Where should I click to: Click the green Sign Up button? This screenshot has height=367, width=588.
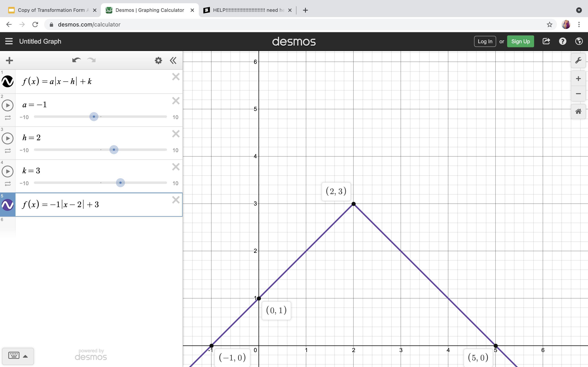[520, 41]
